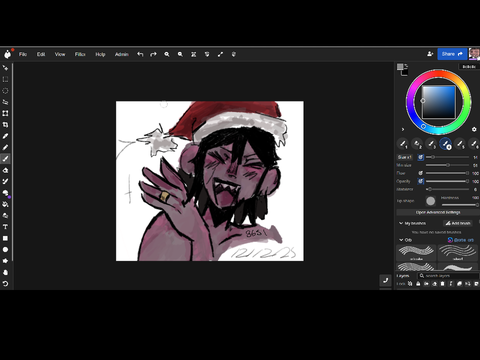Viewport: 480px width, 360px height.
Task: Toggle pen pressure for Opacity
Action: [421, 181]
